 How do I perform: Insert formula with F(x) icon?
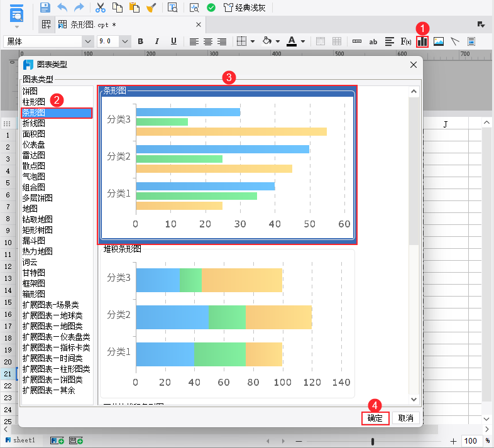coord(406,41)
